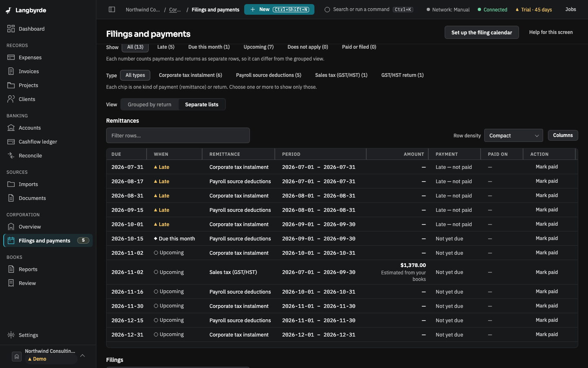The height and width of the screenshot is (368, 588).
Task: Open the Review icon
Action: 11,283
